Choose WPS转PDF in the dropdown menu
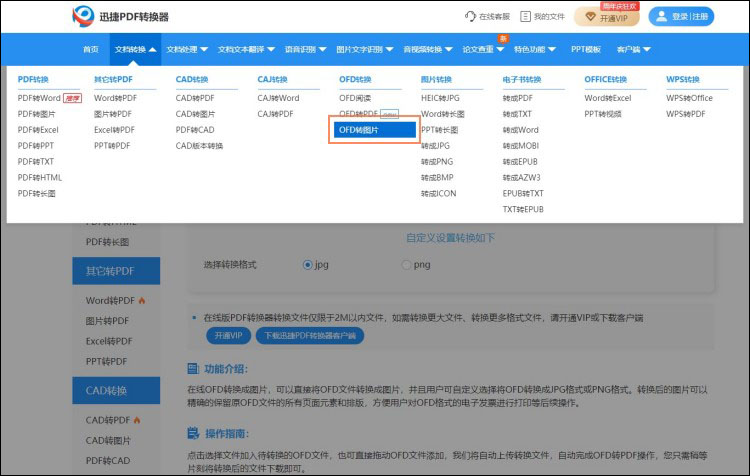750x476 pixels. tap(686, 114)
